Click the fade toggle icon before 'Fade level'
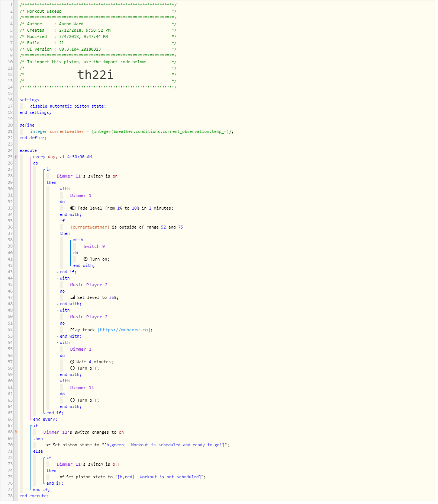The image size is (438, 504). click(73, 208)
